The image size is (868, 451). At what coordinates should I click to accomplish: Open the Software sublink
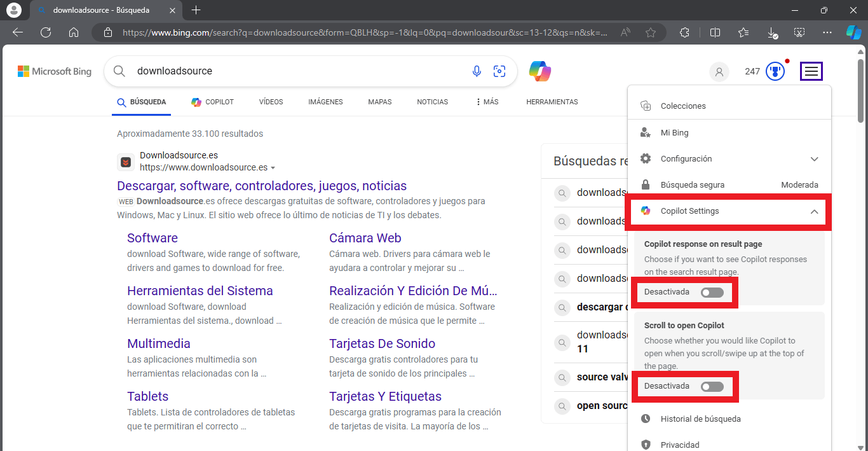pos(153,238)
